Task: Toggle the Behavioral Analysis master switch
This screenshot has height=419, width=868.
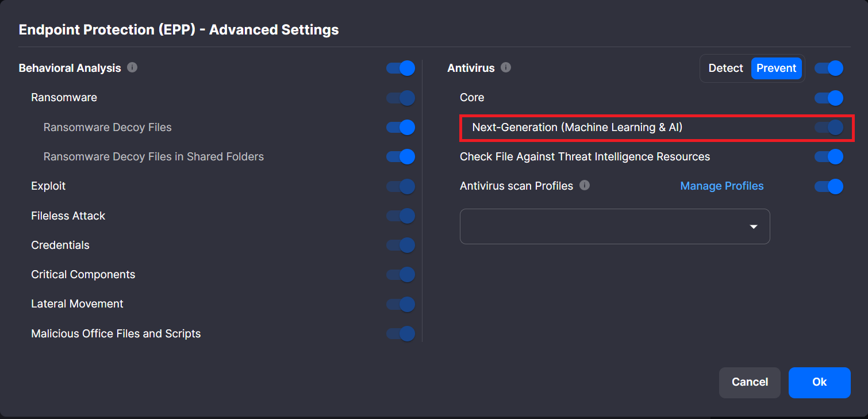Action: (x=401, y=68)
